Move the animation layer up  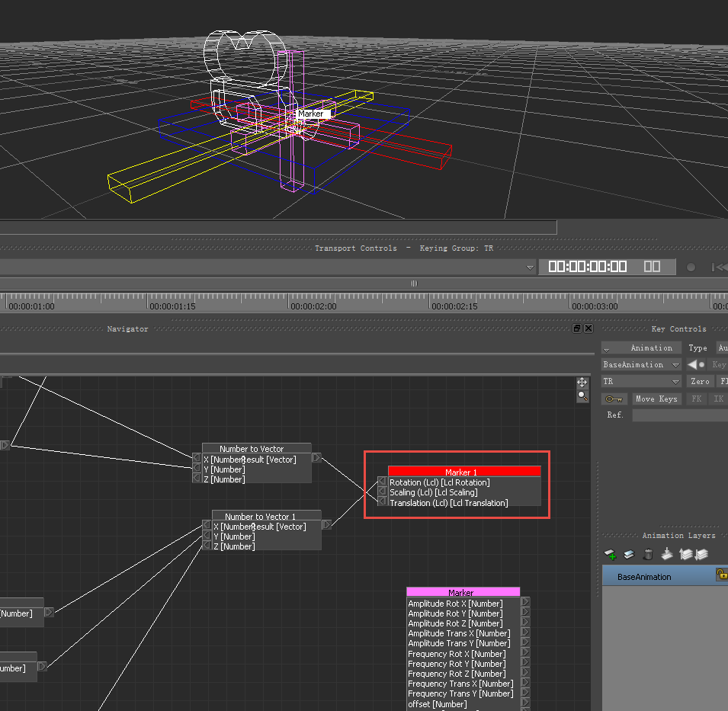(x=685, y=554)
